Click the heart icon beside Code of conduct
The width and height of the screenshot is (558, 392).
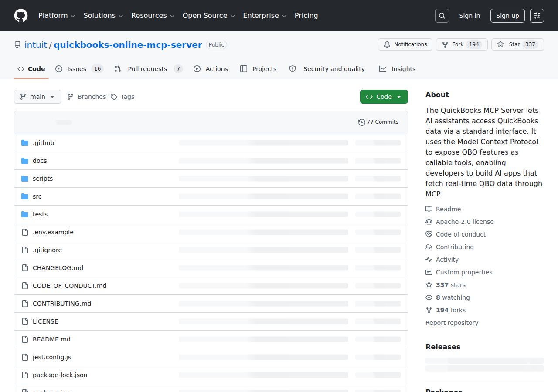(x=429, y=234)
